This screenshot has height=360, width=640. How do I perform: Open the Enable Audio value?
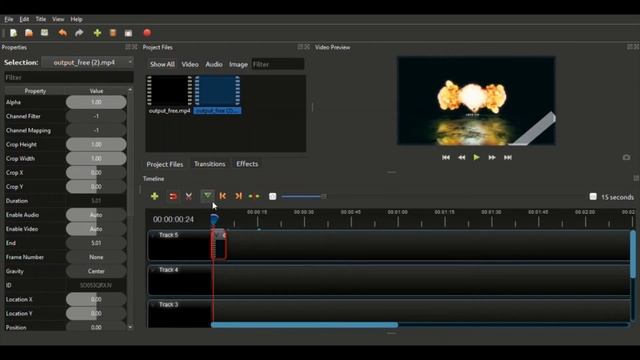(96, 215)
